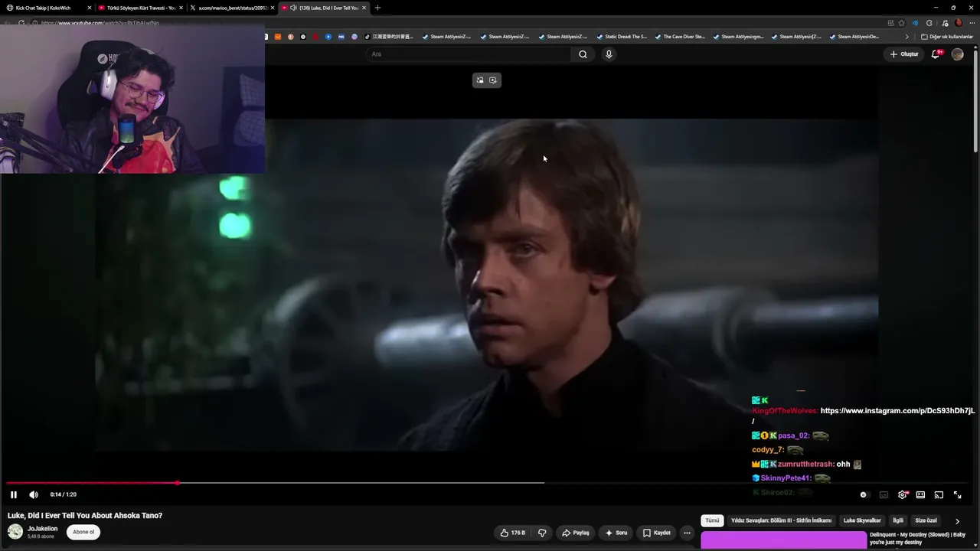
Task: Open the player settings gear
Action: (903, 495)
